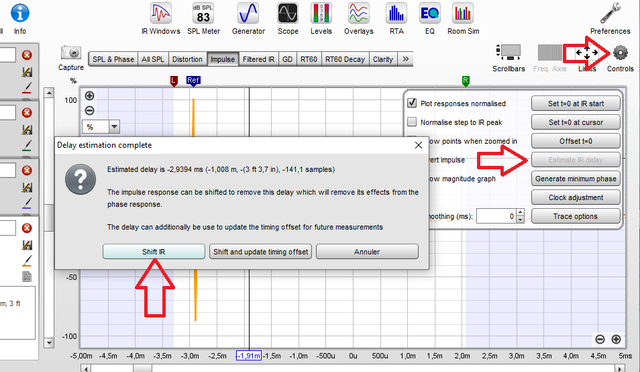Open the % axis unit dropdown
The image size is (640, 372).
click(114, 127)
